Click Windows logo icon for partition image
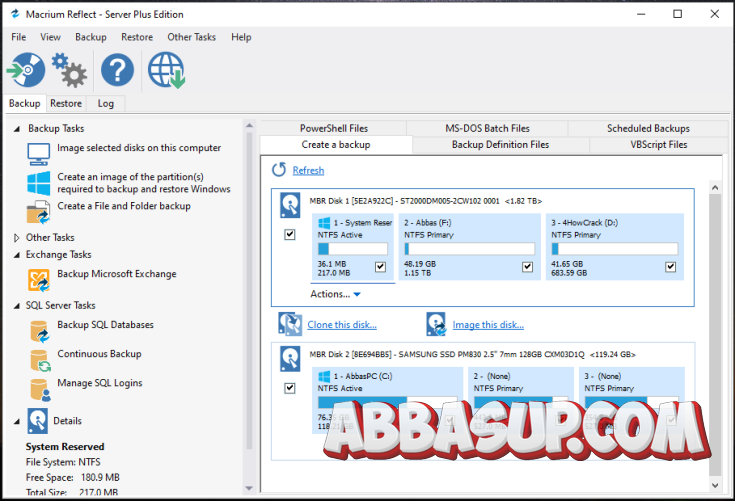The image size is (735, 501). (x=38, y=183)
